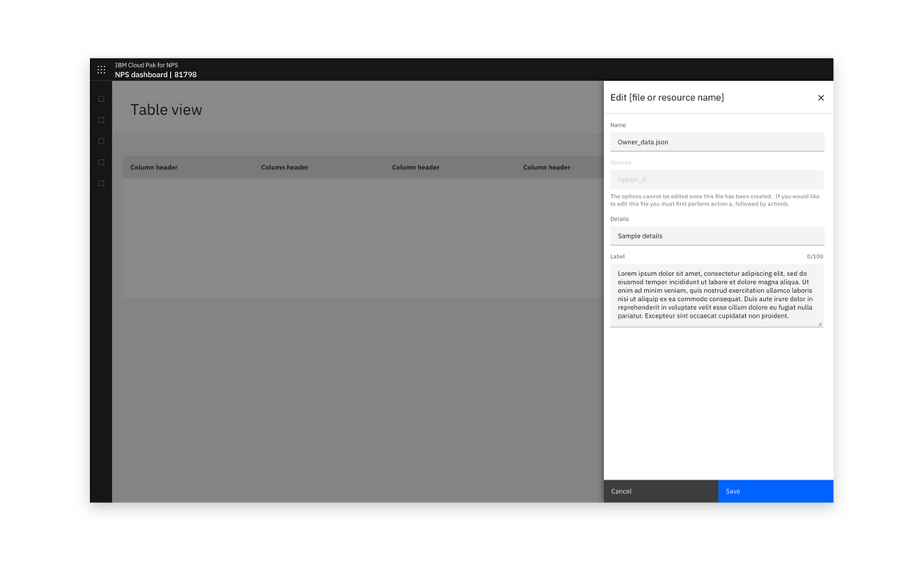This screenshot has height=561, width=924.
Task: Open the app switcher grid icon
Action: point(101,69)
